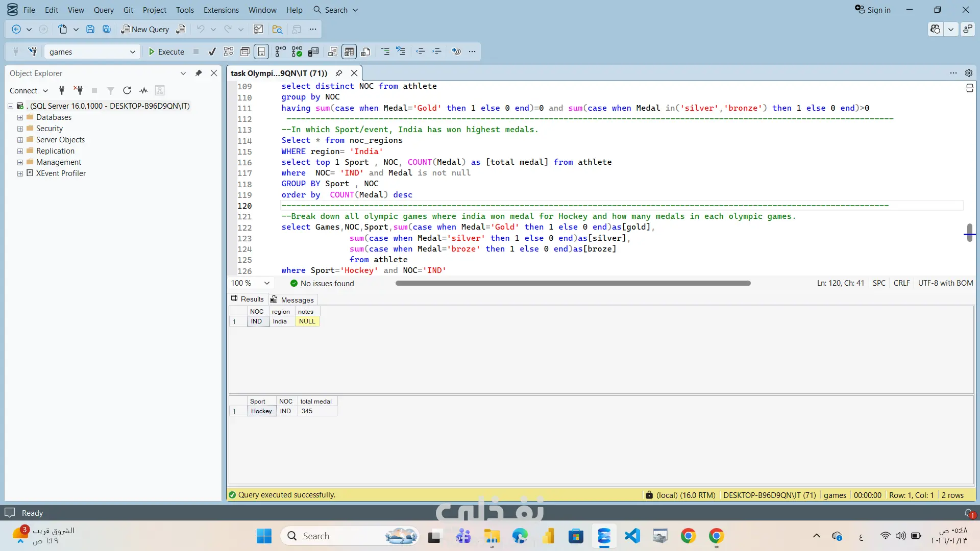Click the Parse query checkmark icon
Viewport: 980px width, 551px height.
(212, 52)
